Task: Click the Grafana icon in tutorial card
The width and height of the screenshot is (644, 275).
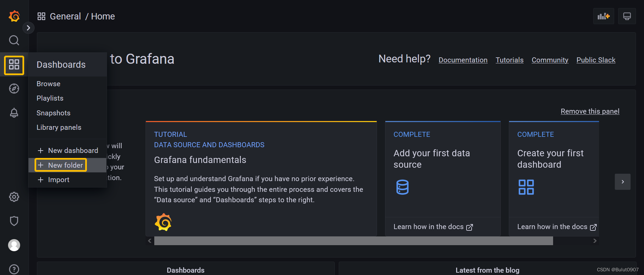Action: click(163, 222)
